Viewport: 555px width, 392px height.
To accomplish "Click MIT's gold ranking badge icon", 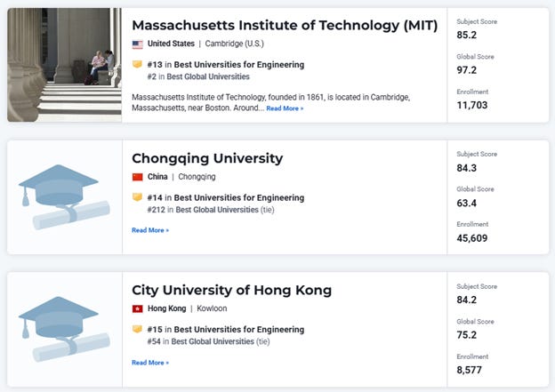I will point(137,64).
